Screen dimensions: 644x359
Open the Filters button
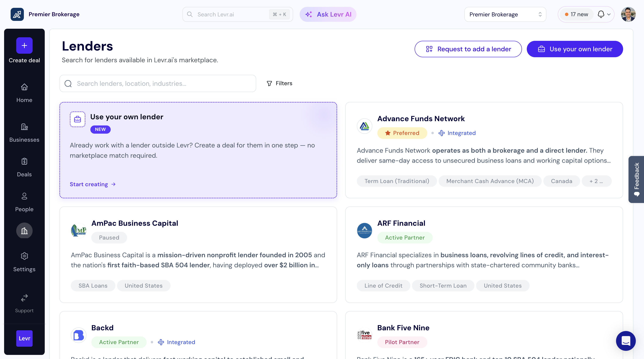tap(279, 83)
